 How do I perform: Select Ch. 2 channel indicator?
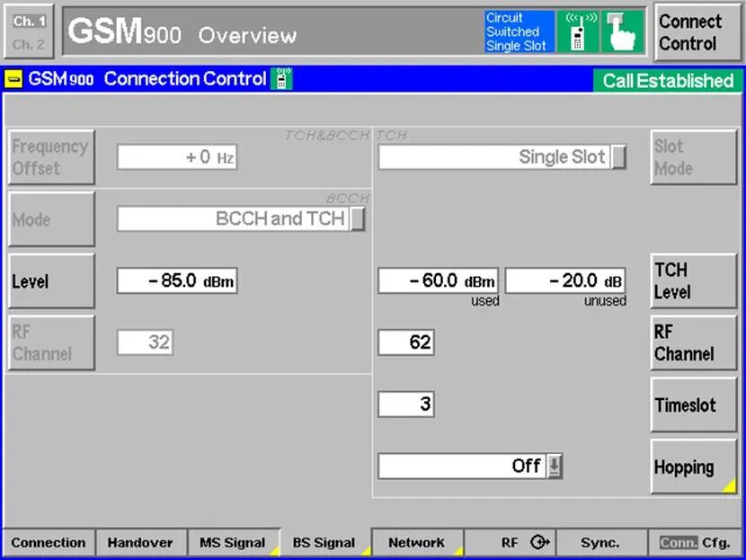point(29,44)
